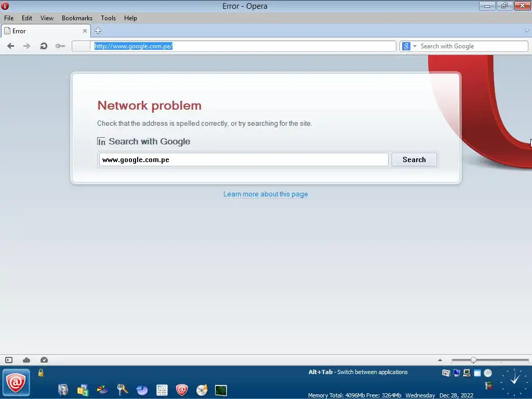Launch the green graph monitor taskbar icon
The image size is (532, 399).
click(221, 390)
